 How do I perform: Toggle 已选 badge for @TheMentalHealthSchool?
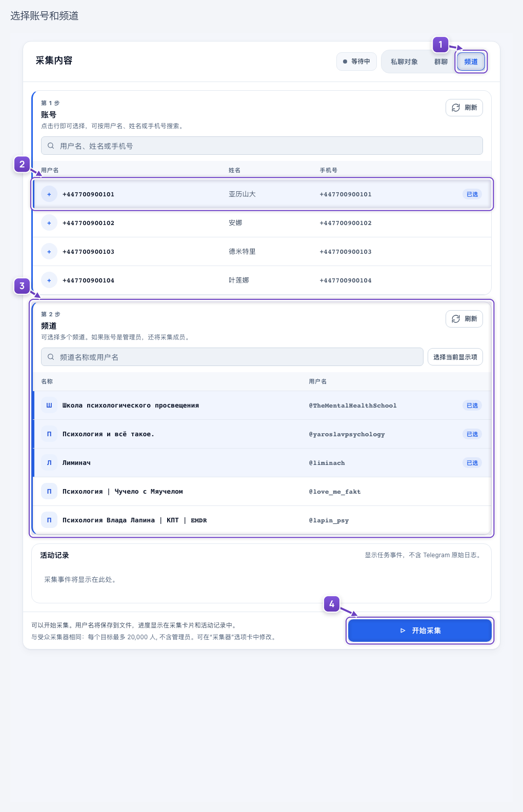coord(472,405)
